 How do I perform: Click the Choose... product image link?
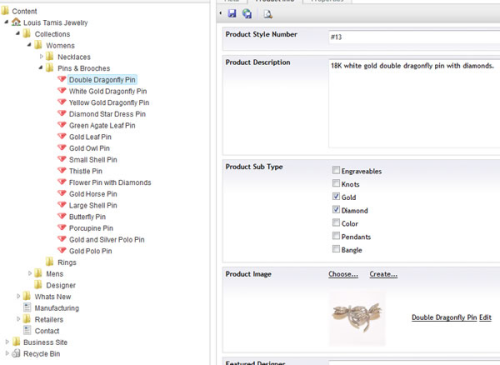343,274
